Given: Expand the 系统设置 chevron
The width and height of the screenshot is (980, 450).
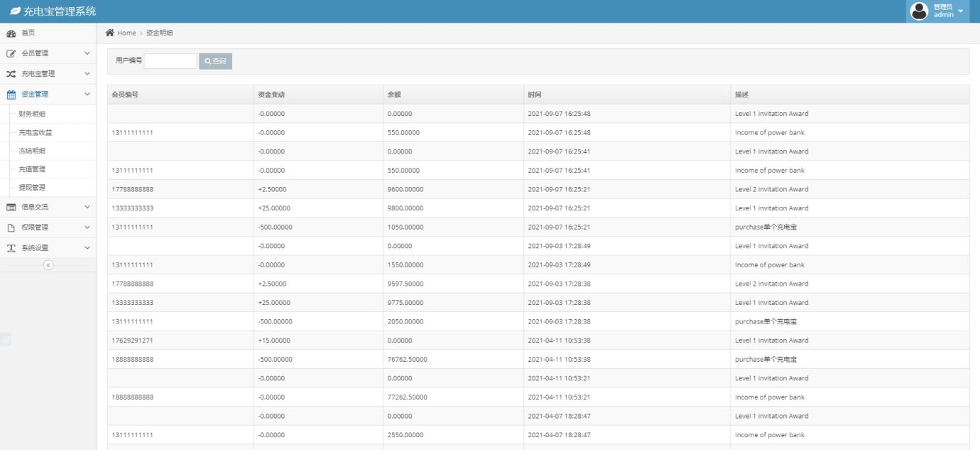Looking at the screenshot, I should point(87,248).
